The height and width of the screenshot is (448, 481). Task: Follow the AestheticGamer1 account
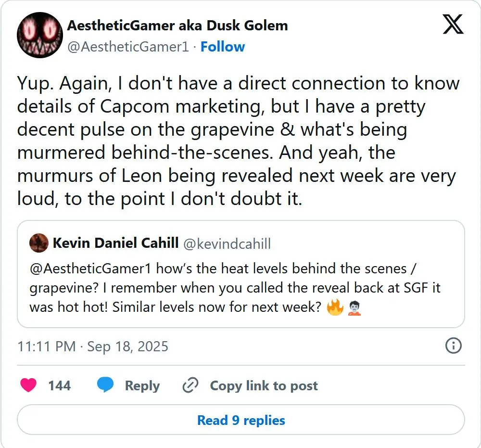coord(223,47)
